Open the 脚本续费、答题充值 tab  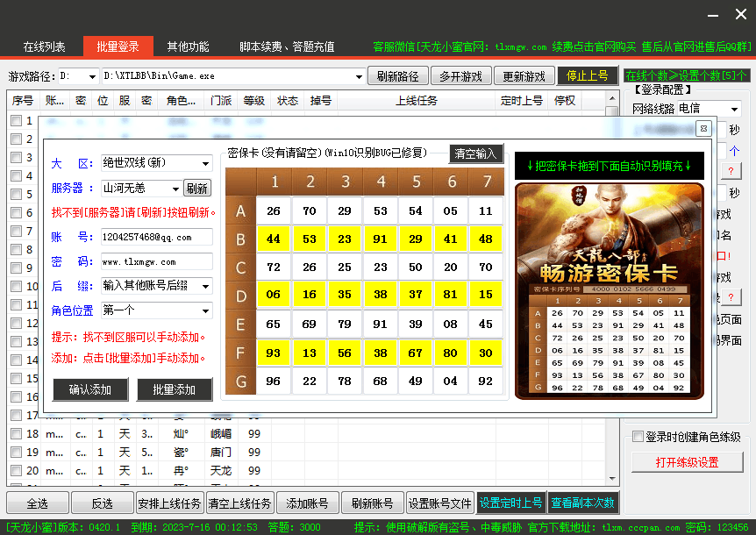[287, 46]
